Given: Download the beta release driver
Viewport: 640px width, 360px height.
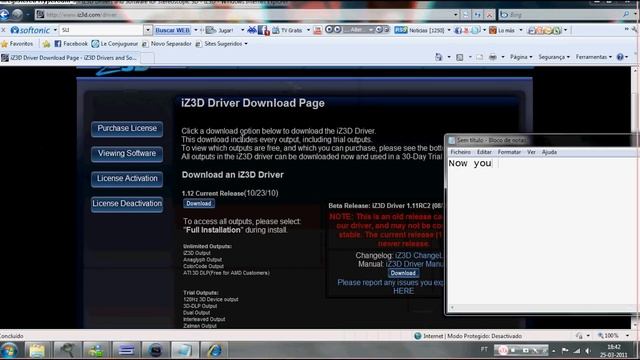Looking at the screenshot, I should [x=403, y=273].
